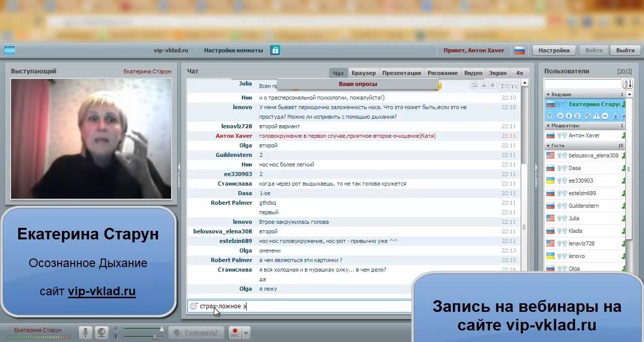The width and height of the screenshot is (644, 342).
Task: Select guest ee330903 in user list
Action: tap(585, 181)
